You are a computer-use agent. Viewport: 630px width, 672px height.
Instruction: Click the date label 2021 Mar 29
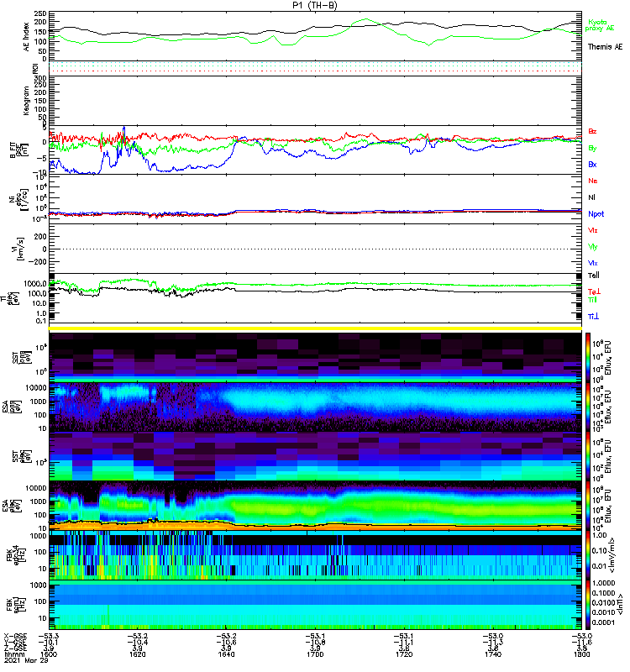[26, 660]
